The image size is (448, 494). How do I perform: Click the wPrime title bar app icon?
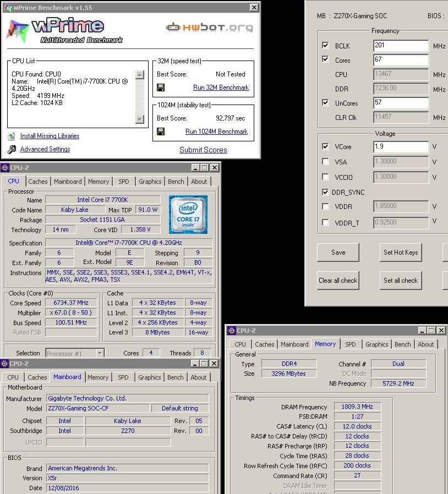[8, 7]
